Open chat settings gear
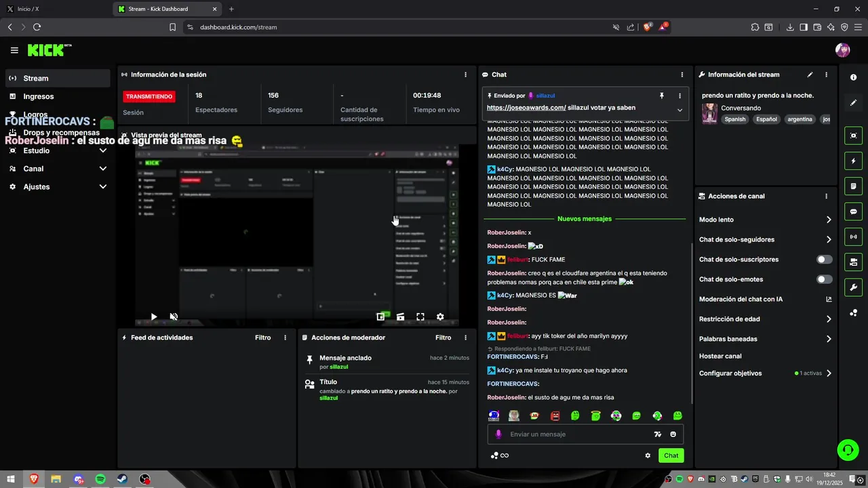868x488 pixels. tap(648, 455)
